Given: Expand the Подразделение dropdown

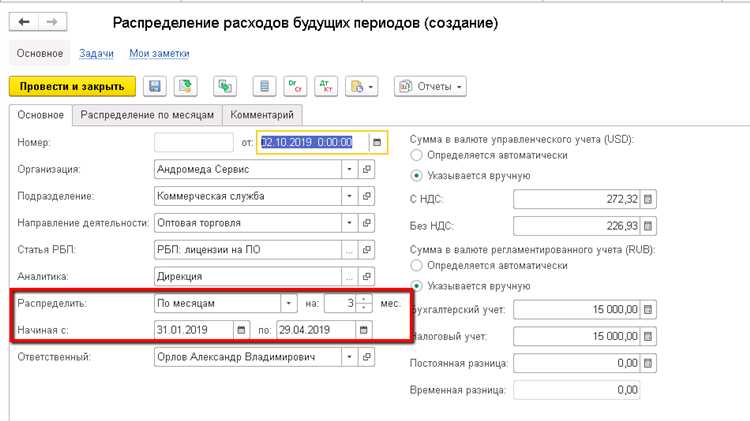Looking at the screenshot, I should tap(350, 196).
